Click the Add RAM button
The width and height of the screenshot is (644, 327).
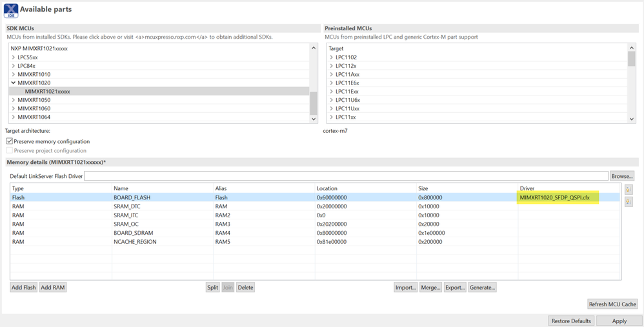(52, 287)
